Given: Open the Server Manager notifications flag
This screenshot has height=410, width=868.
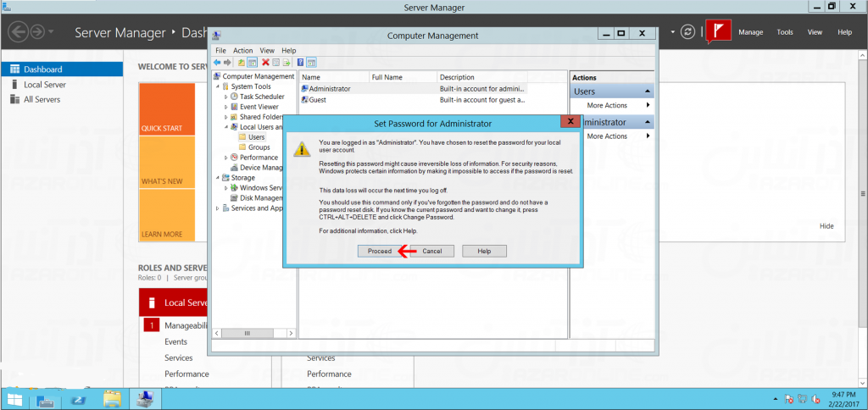Looking at the screenshot, I should 719,31.
